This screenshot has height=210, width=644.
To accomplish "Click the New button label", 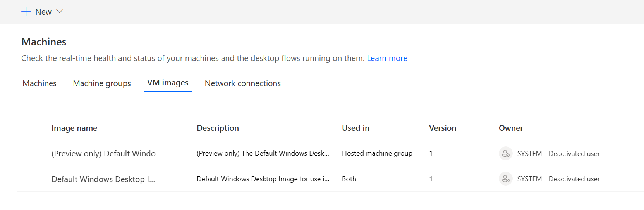I will [x=43, y=12].
